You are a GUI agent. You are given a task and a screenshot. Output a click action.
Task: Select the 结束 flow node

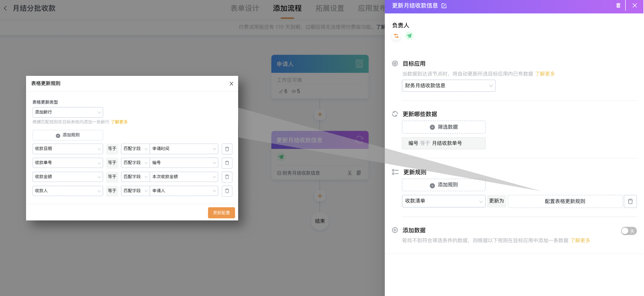tap(320, 221)
